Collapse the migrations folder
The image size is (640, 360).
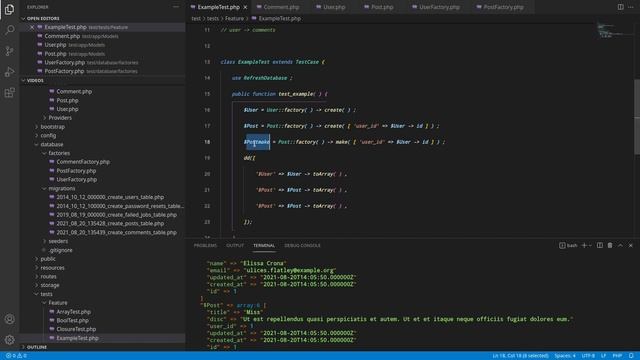(x=61, y=189)
